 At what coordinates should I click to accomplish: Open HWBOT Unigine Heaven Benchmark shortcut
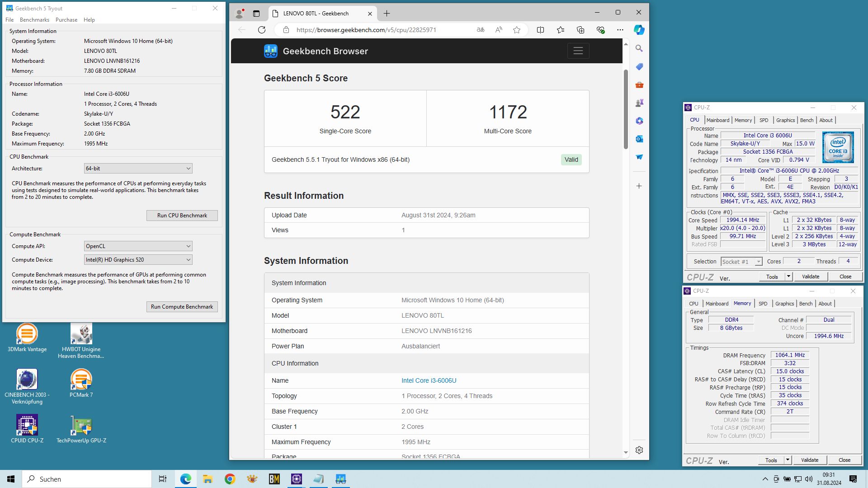(81, 341)
